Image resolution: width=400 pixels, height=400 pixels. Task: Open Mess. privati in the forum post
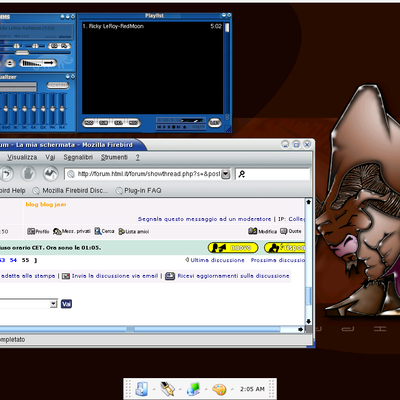point(72,231)
